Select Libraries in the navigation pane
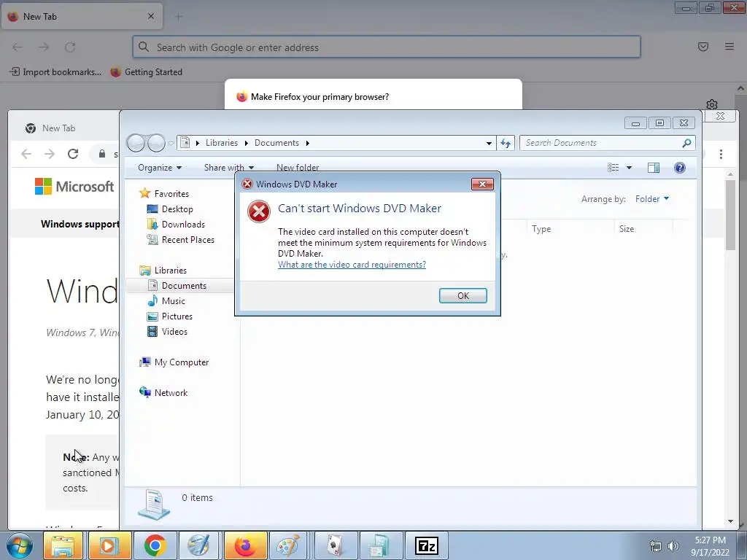Screen dimensions: 747x560 click(x=170, y=271)
